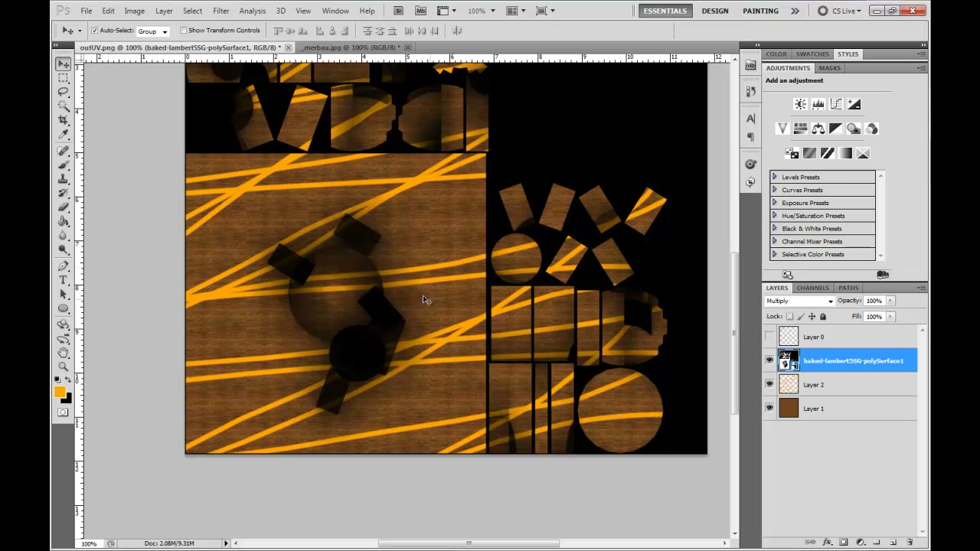Toggle lock position in Layers panel
This screenshot has height=551, width=980.
pyautogui.click(x=812, y=317)
